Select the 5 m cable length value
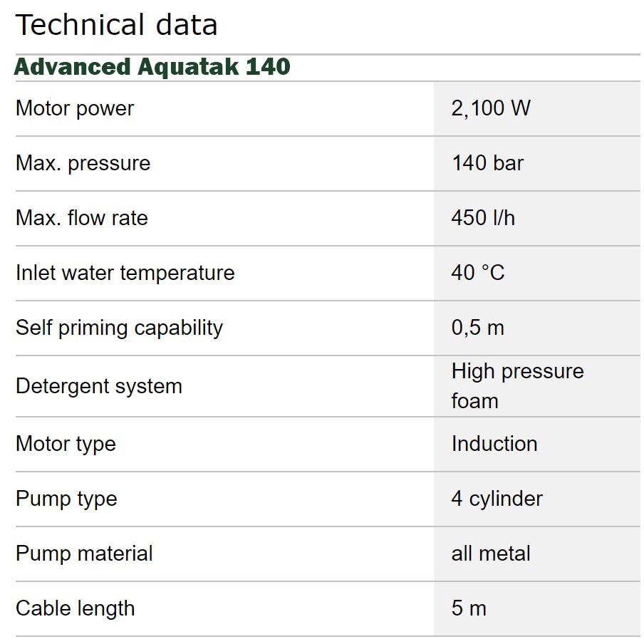644x644 pixels. (469, 608)
